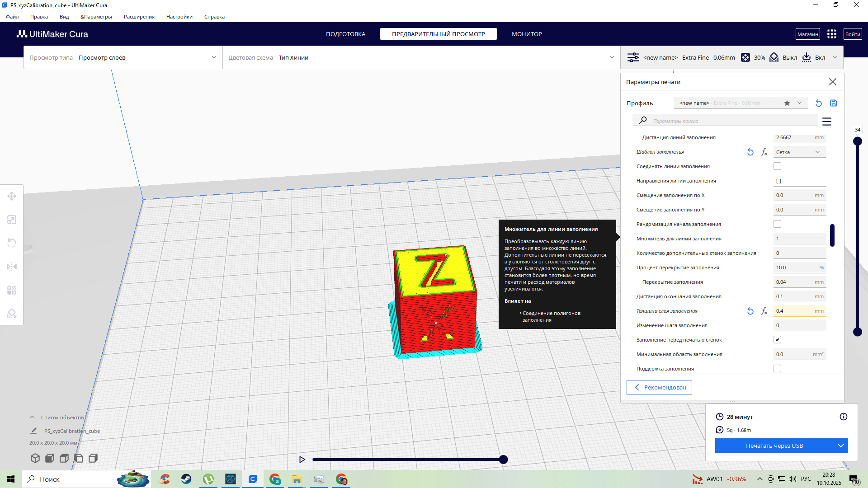Uncheck 'Заполнение перед печатью стенок' checkbox
The image size is (868, 488).
tap(777, 340)
